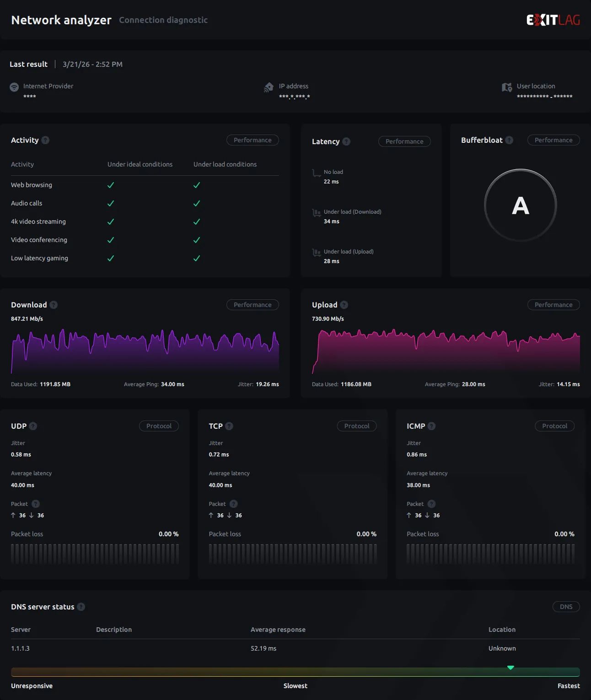591x700 pixels.
Task: Click the Internet Provider WiFi icon
Action: pos(14,87)
